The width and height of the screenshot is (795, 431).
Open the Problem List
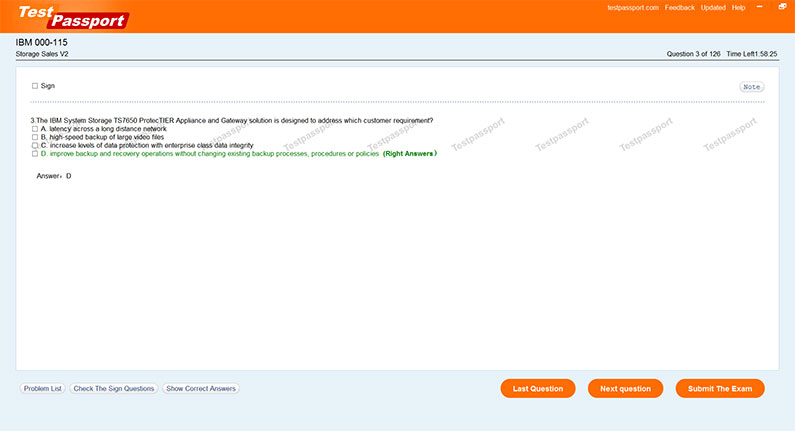(43, 388)
